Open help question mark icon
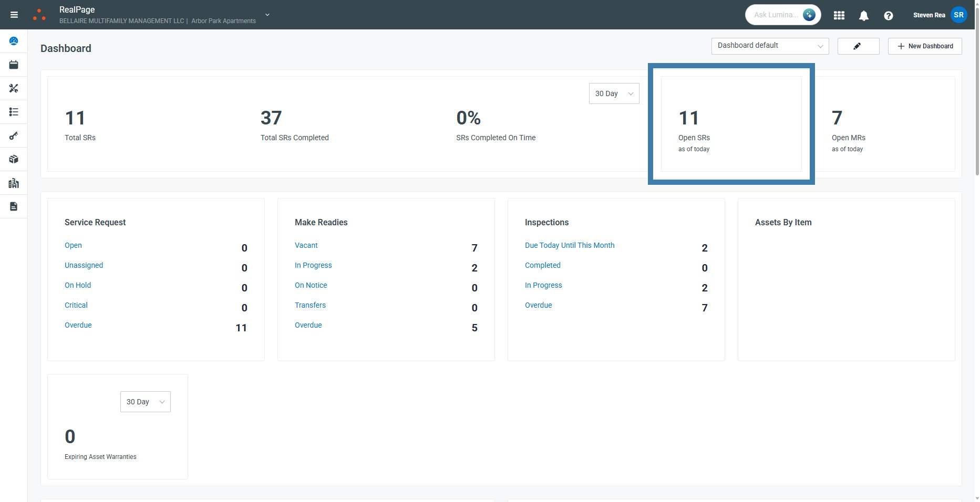This screenshot has width=980, height=502. [888, 15]
